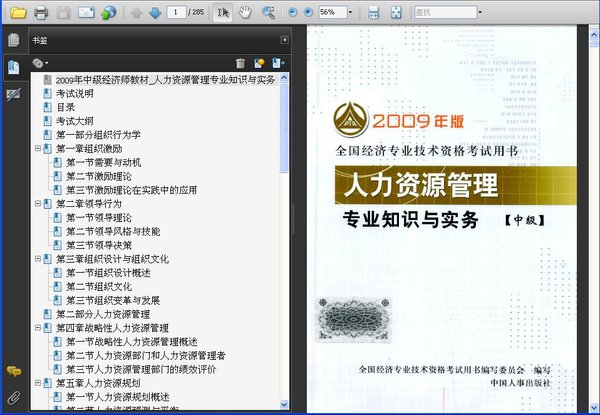Click the globe collaborate icon

coord(108,13)
